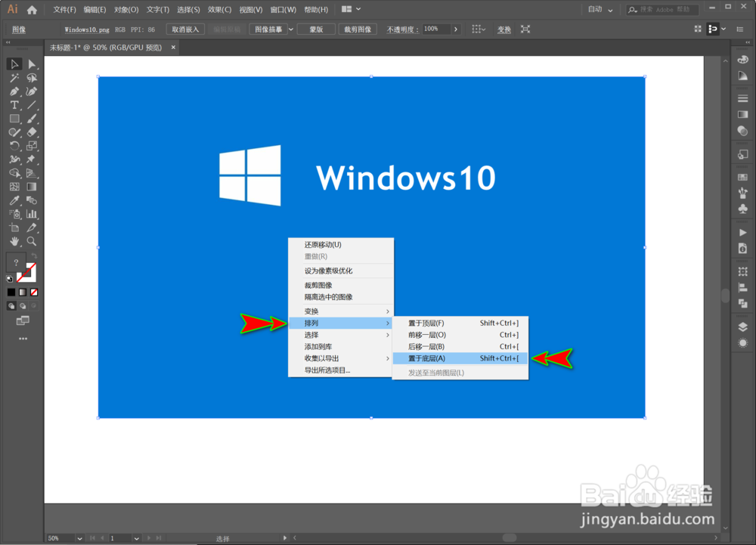756x545 pixels.
Task: Select the Curvature tool
Action: click(x=32, y=91)
